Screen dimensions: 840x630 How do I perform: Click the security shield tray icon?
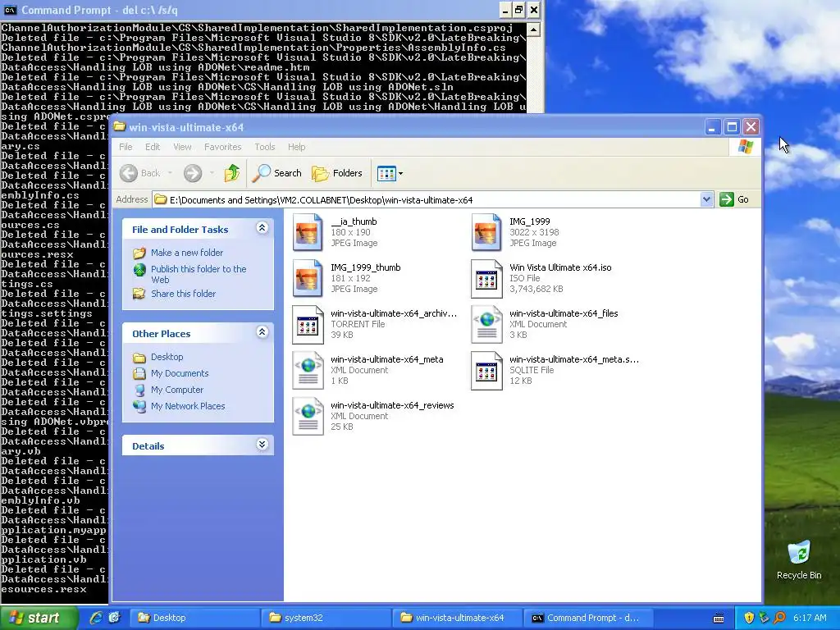tap(749, 618)
